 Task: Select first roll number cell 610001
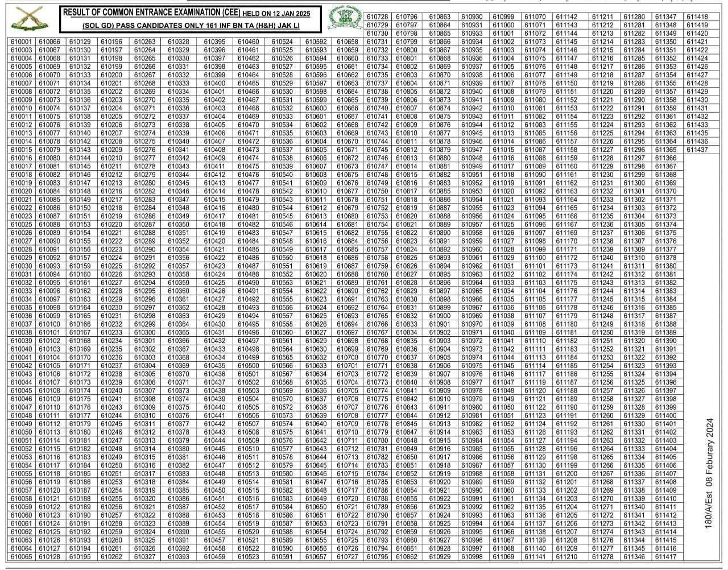tap(21, 42)
